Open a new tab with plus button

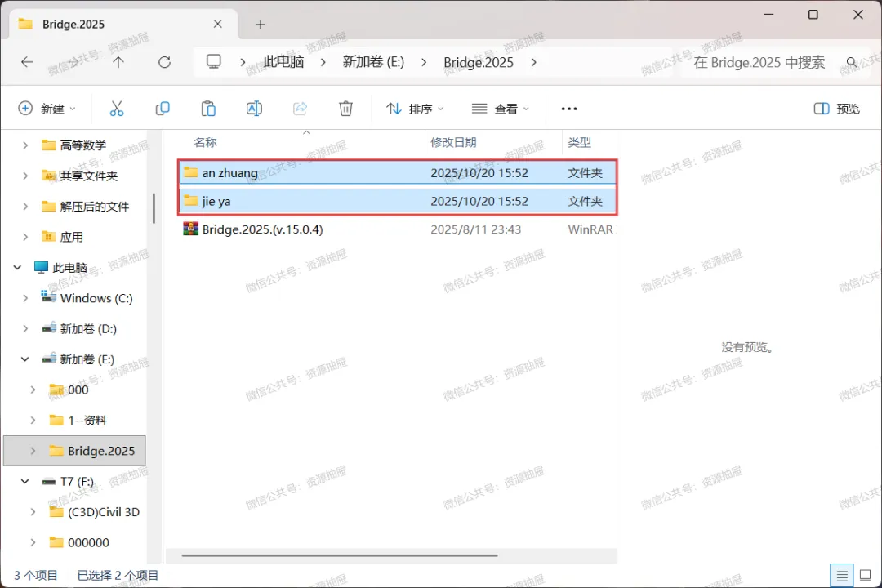click(x=261, y=24)
